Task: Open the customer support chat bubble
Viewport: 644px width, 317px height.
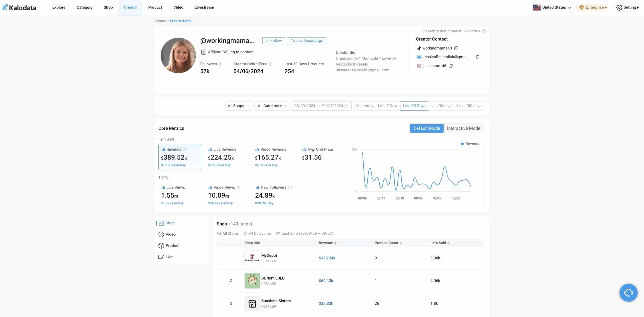Action: [x=628, y=293]
